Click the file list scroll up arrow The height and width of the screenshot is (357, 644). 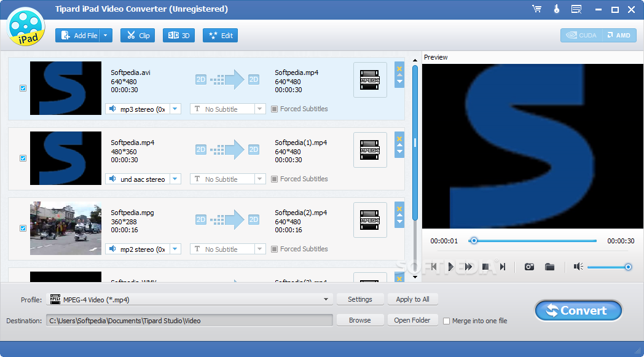coord(415,60)
